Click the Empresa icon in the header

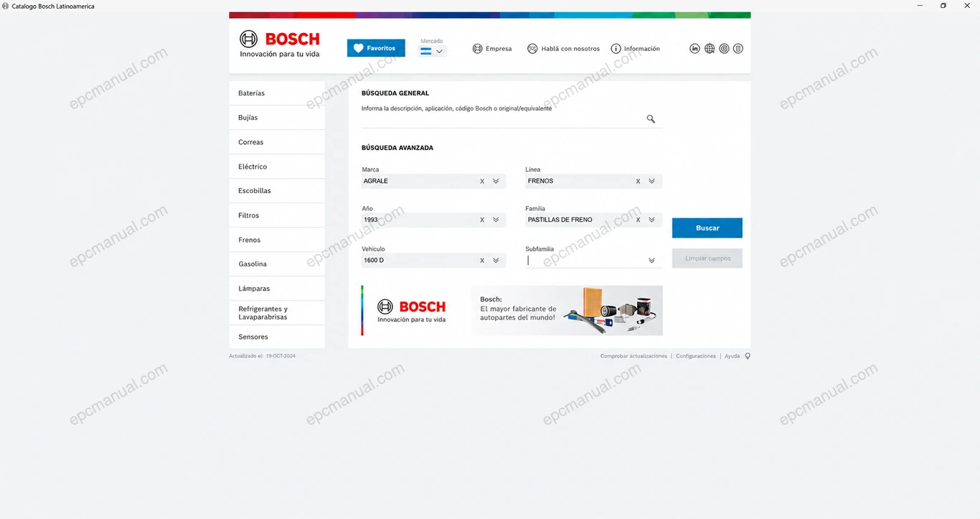(x=477, y=49)
